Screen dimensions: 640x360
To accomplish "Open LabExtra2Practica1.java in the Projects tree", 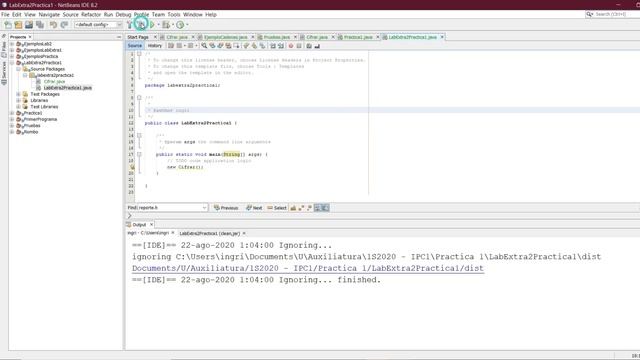I will click(x=67, y=88).
